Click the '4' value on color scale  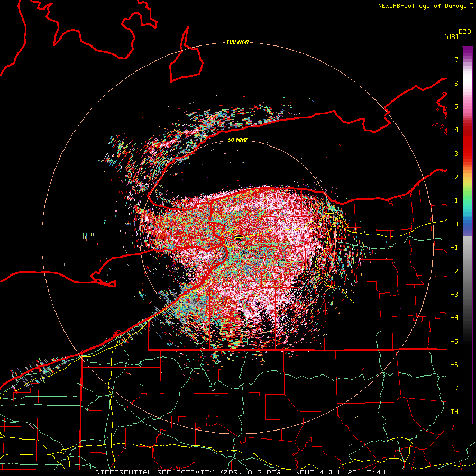pyautogui.click(x=456, y=130)
